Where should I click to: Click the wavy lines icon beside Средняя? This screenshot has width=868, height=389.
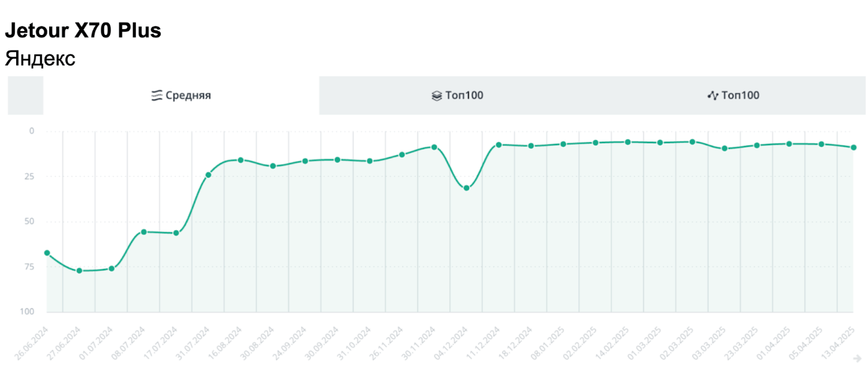(x=156, y=96)
